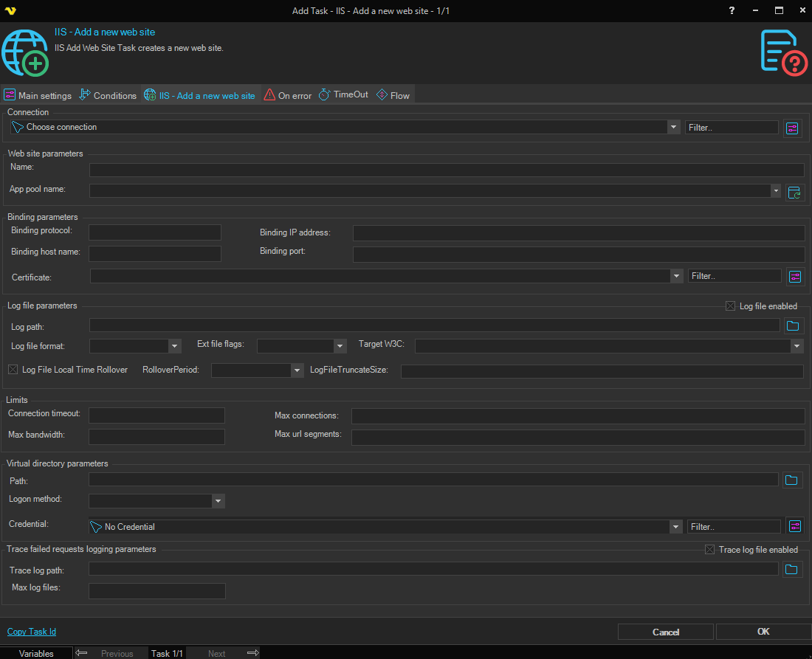Click the Max log files field
Screen dimensions: 812x659
157,590
